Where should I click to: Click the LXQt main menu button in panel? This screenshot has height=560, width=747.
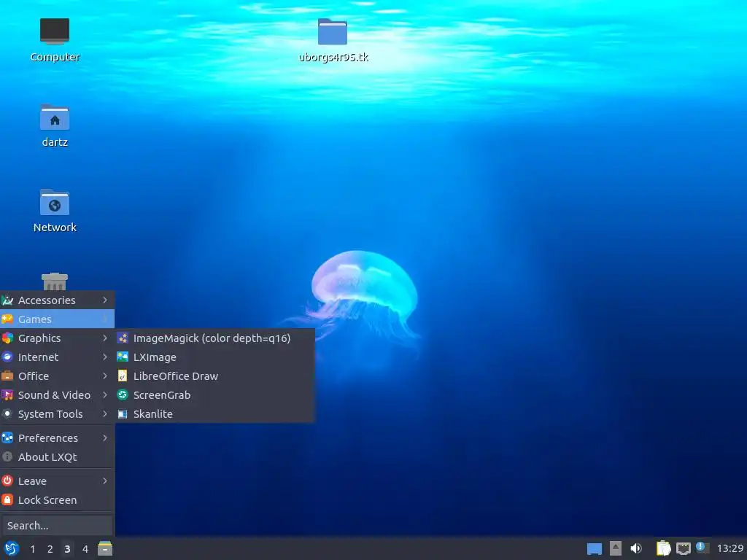(x=12, y=548)
